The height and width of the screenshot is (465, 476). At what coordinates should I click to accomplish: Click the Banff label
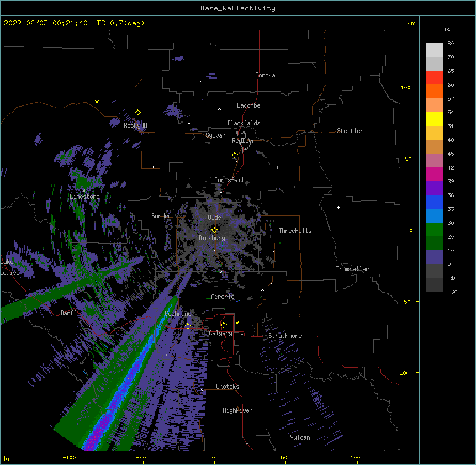click(68, 313)
